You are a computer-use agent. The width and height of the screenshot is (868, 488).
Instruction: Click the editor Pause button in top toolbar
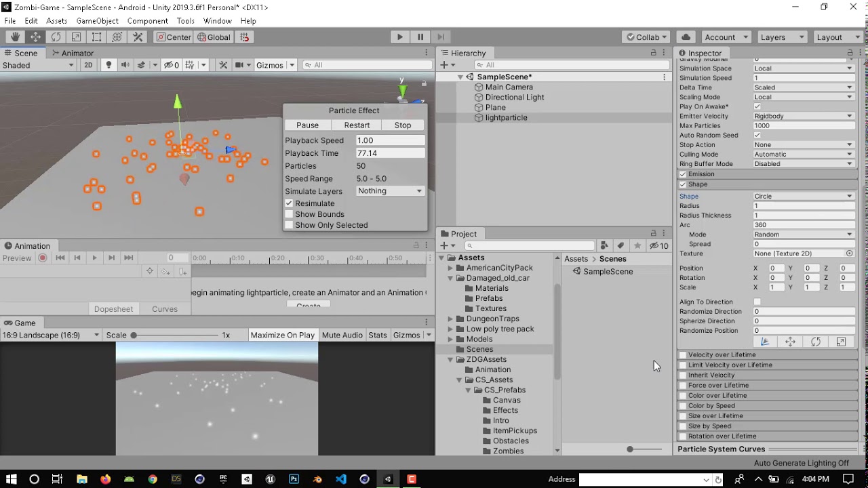click(420, 37)
